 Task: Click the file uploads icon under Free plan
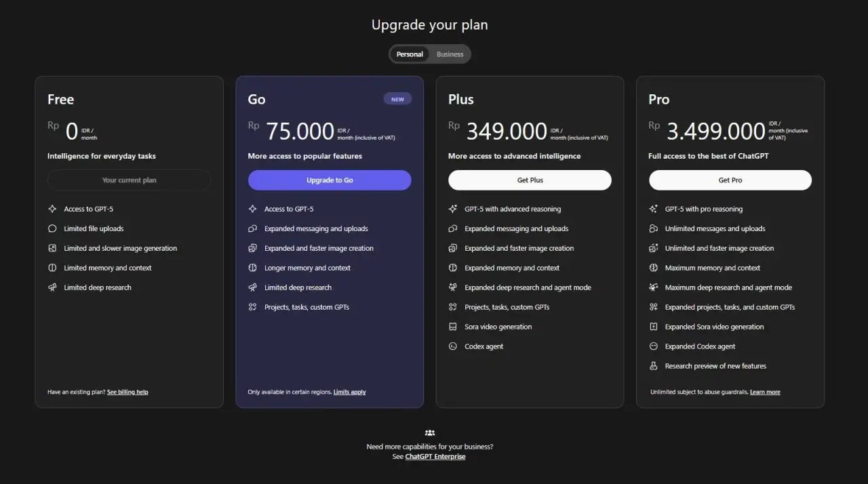(x=52, y=228)
